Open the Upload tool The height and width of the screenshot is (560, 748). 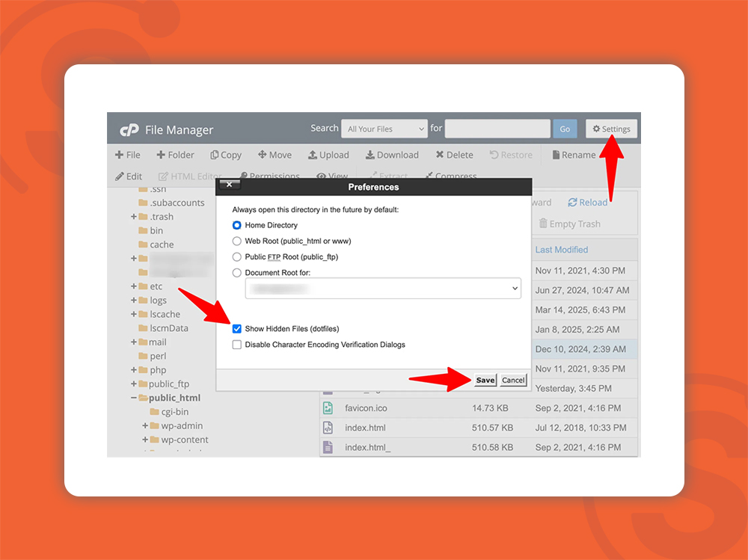[x=328, y=155]
